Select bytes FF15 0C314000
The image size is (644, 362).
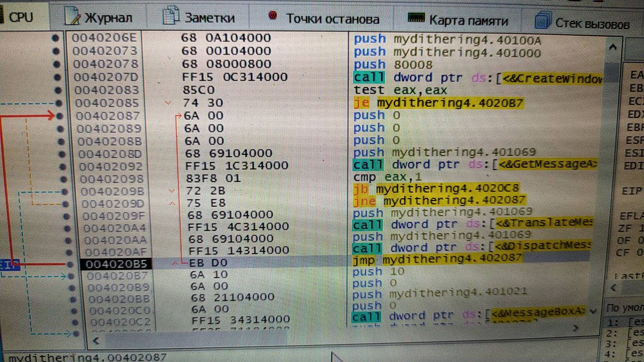235,77
